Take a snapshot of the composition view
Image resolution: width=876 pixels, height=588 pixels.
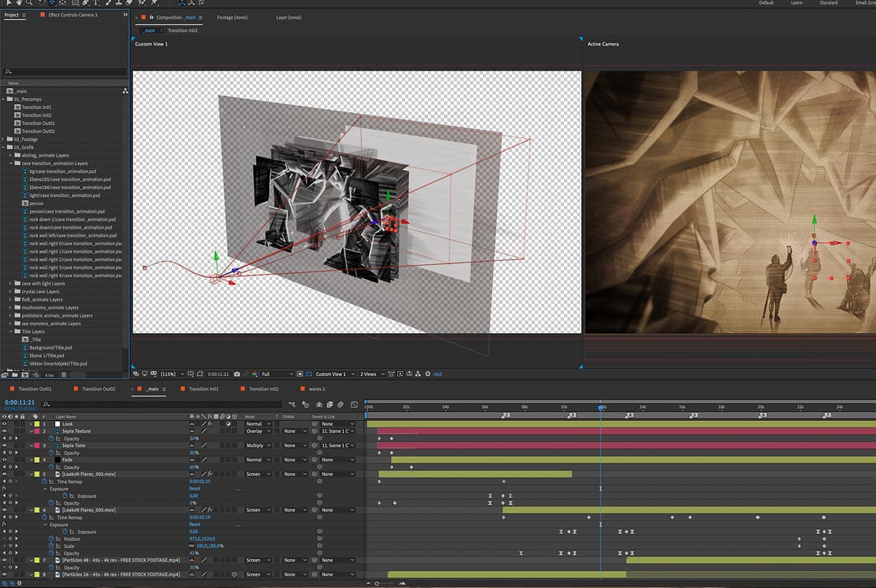click(237, 374)
